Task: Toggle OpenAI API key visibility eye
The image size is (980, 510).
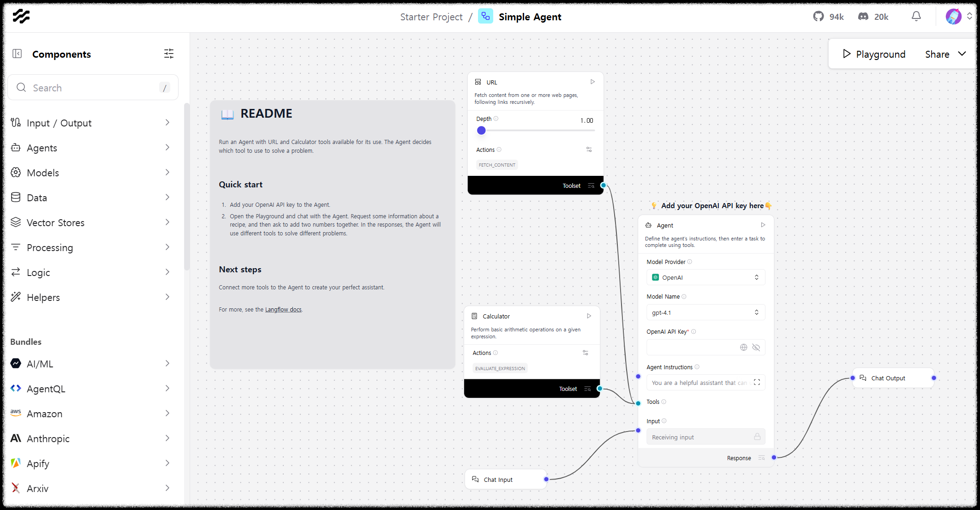Action: (x=756, y=348)
